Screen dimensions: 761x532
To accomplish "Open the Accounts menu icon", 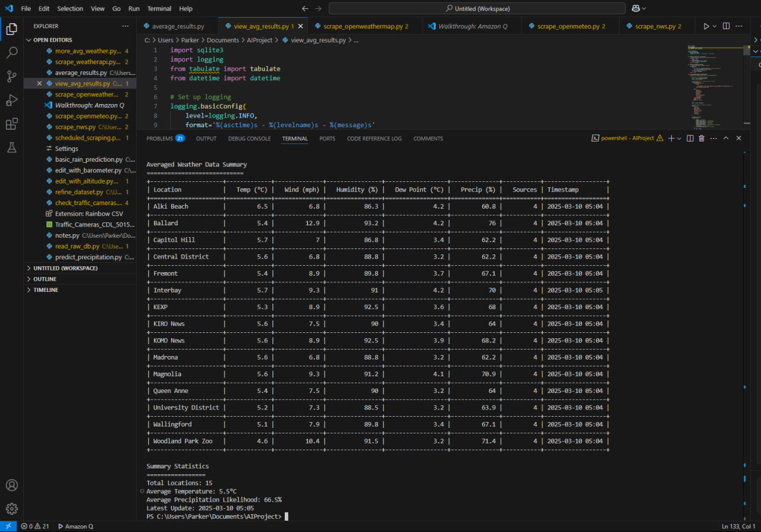I will pos(11,486).
